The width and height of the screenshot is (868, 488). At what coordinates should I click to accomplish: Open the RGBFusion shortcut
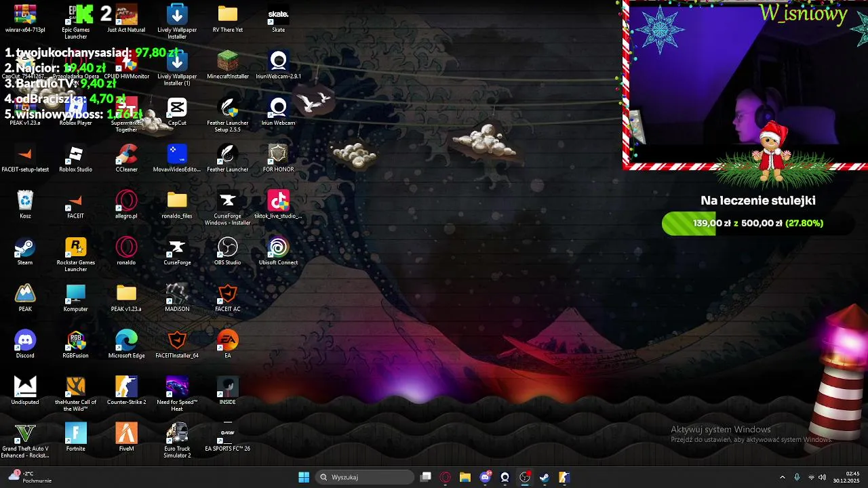75,344
